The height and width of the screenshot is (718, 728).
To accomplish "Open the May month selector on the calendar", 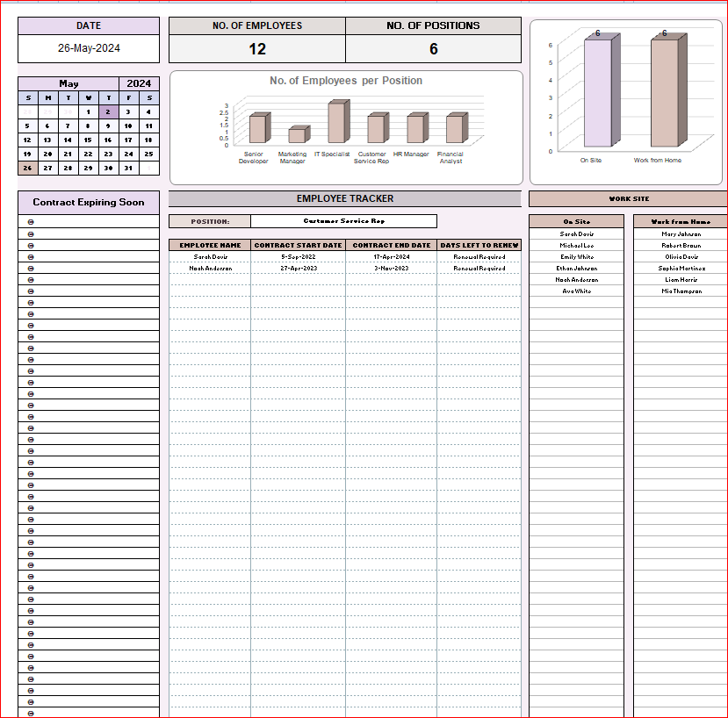I will pos(68,84).
